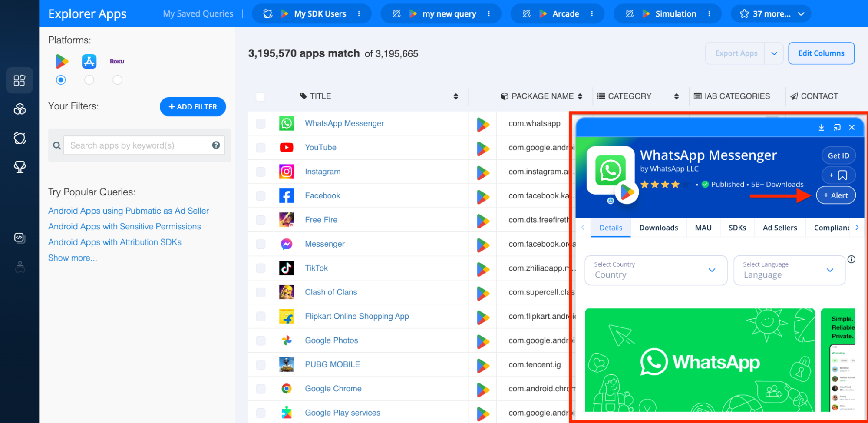Viewport: 868px width, 423px height.
Task: Open the Flipkart Online Shopping App link
Action: click(x=357, y=317)
